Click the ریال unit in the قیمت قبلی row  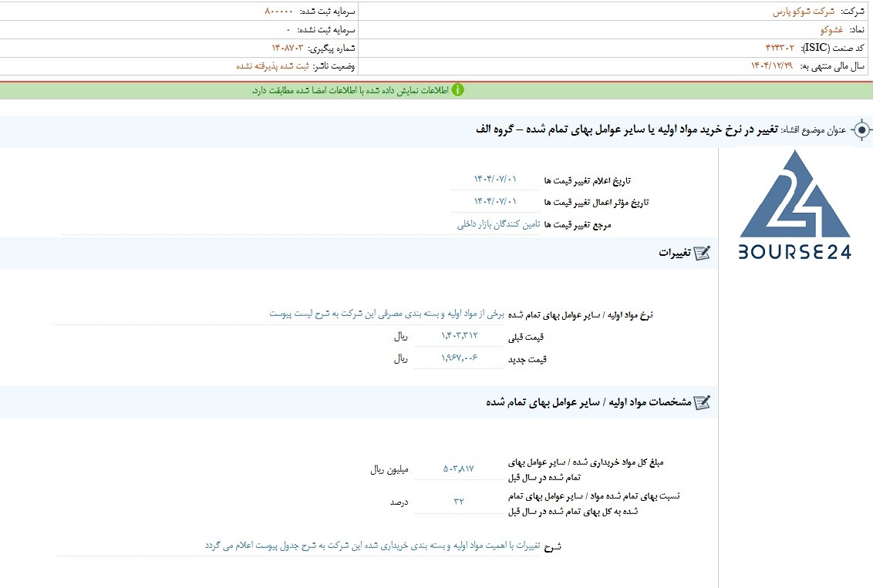[x=401, y=337]
